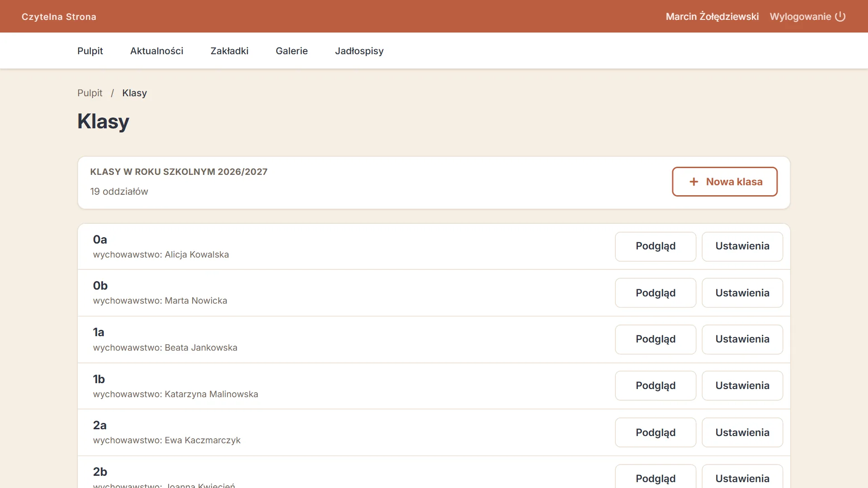Select the class name 1a

99,332
